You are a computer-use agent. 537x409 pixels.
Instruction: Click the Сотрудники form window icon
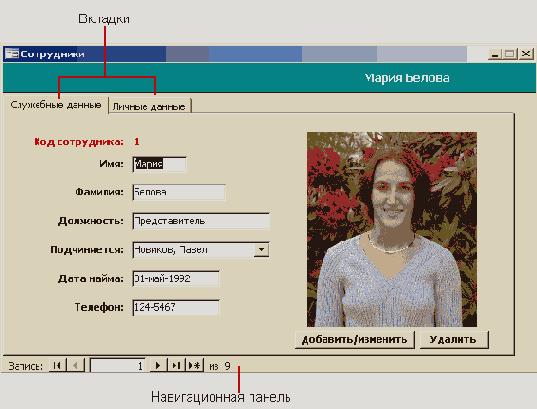[x=12, y=54]
